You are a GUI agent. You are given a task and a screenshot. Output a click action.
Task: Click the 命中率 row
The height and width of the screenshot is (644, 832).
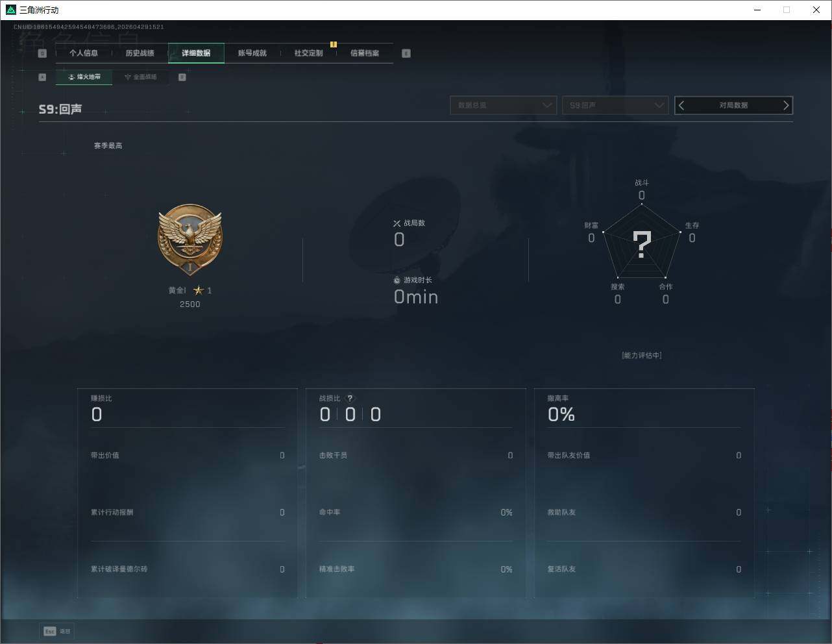coord(416,513)
